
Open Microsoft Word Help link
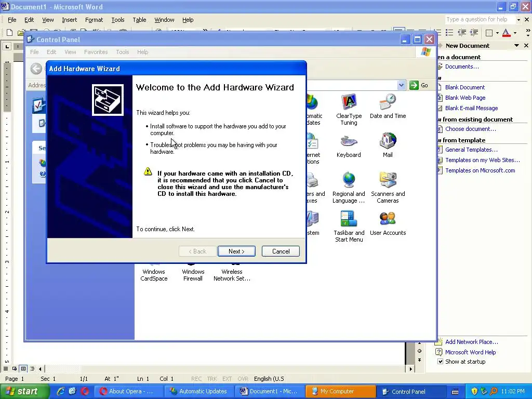coord(470,352)
